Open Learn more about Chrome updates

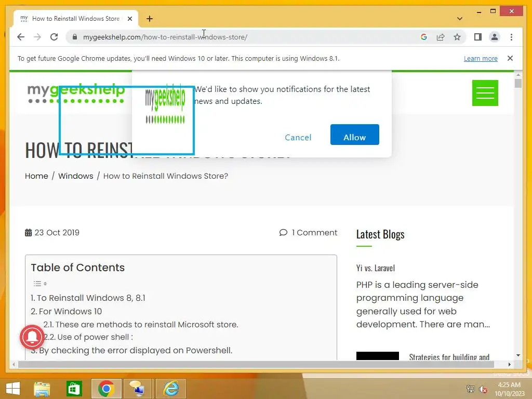(x=481, y=58)
